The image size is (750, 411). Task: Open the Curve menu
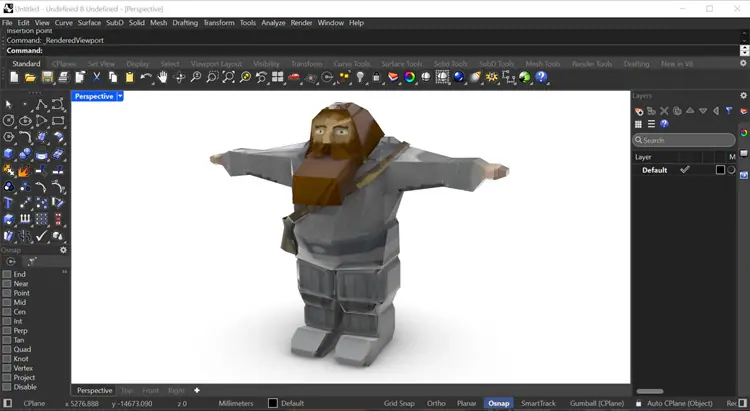click(63, 22)
